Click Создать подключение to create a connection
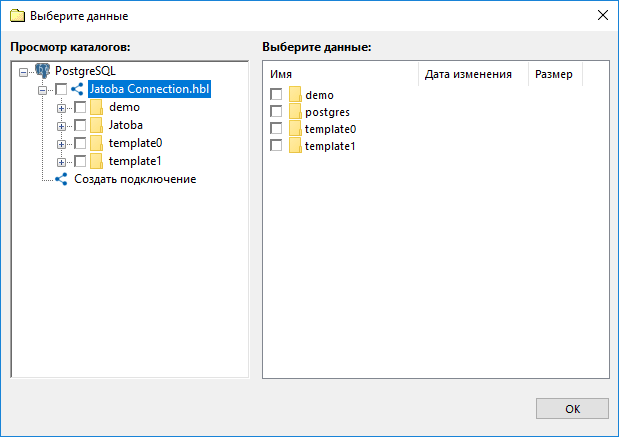 click(x=135, y=179)
